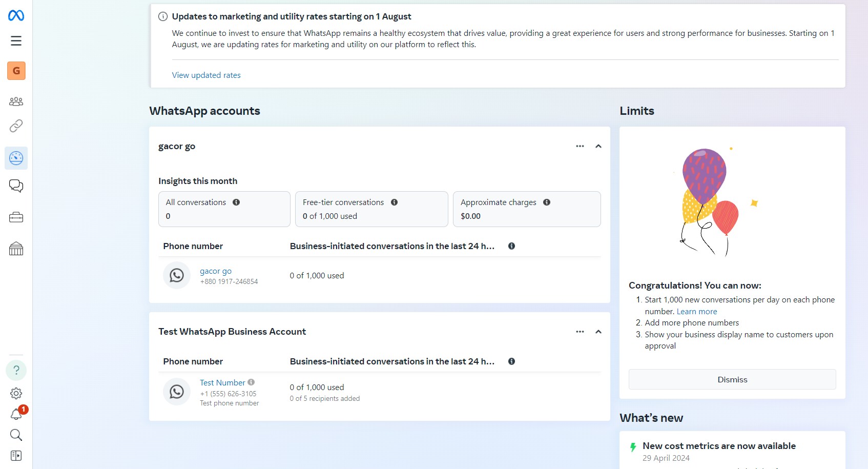The image size is (868, 469).
Task: Click WhatsApp icon for gacor go phone
Action: pyautogui.click(x=177, y=275)
